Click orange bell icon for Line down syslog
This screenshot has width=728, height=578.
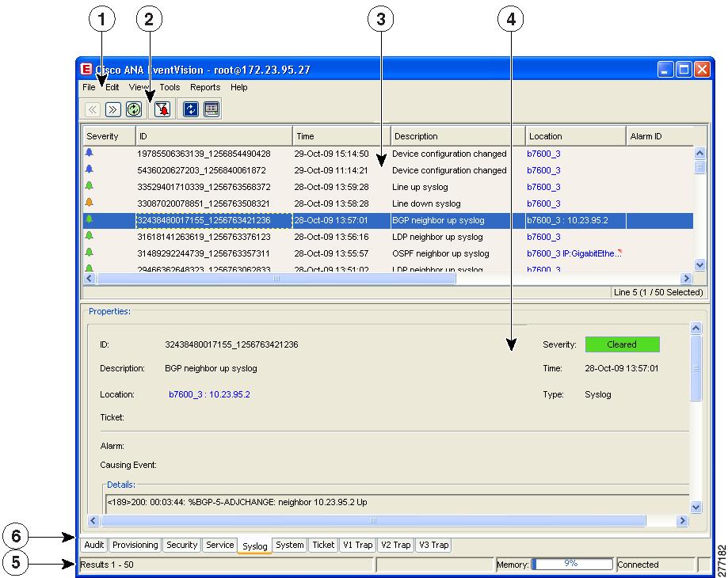[90, 203]
